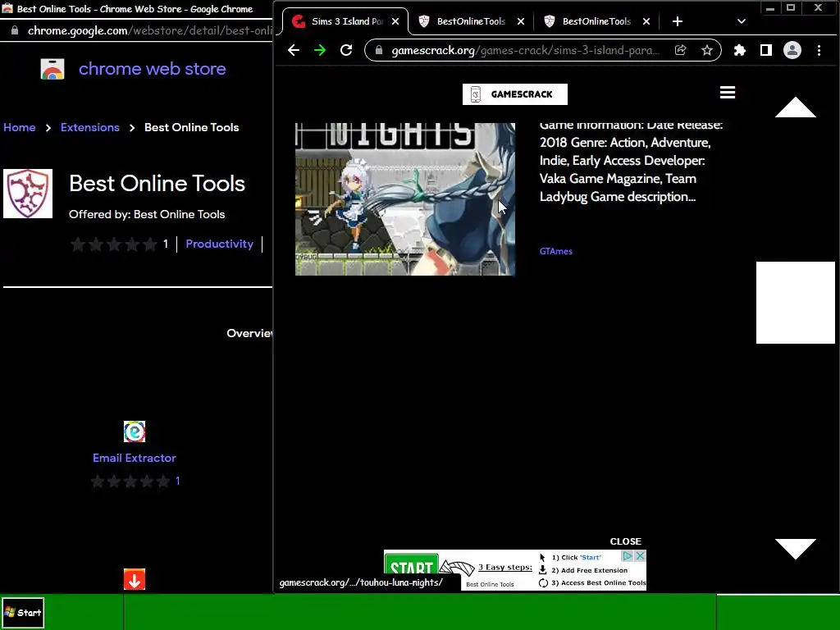840x630 pixels.
Task: Open the Extensions breadcrumb link
Action: [90, 127]
